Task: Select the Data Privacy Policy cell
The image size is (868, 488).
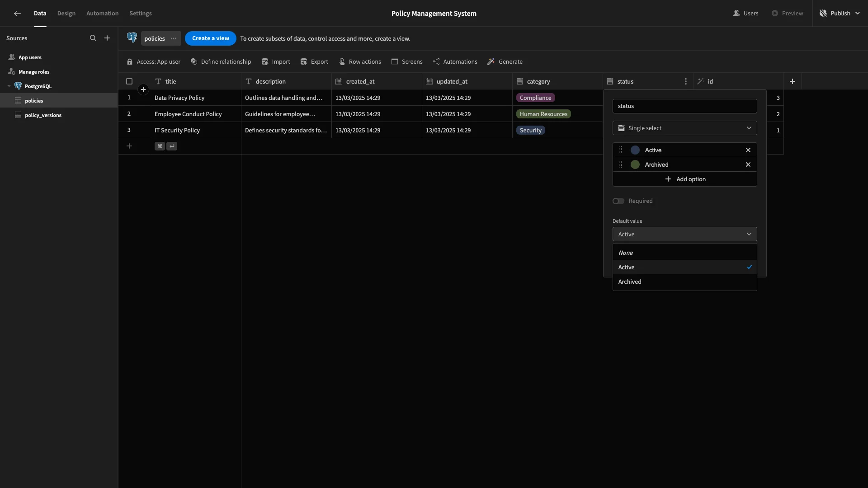Action: [196, 98]
